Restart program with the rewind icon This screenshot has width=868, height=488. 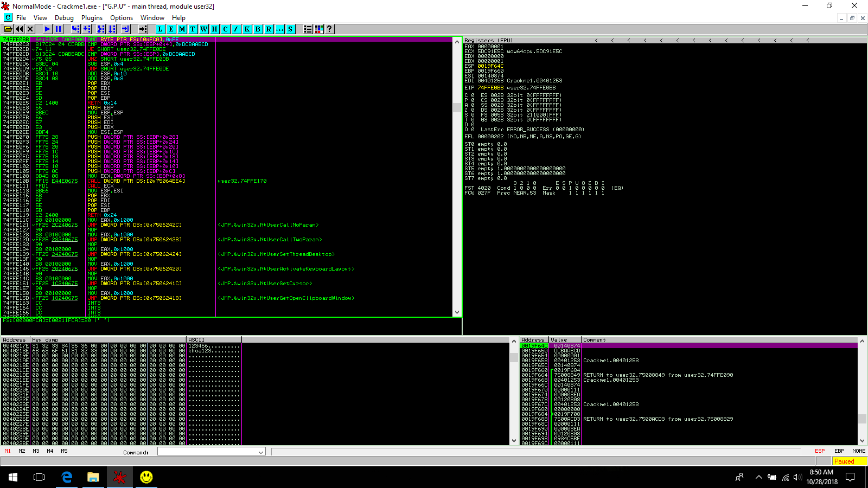(x=20, y=29)
